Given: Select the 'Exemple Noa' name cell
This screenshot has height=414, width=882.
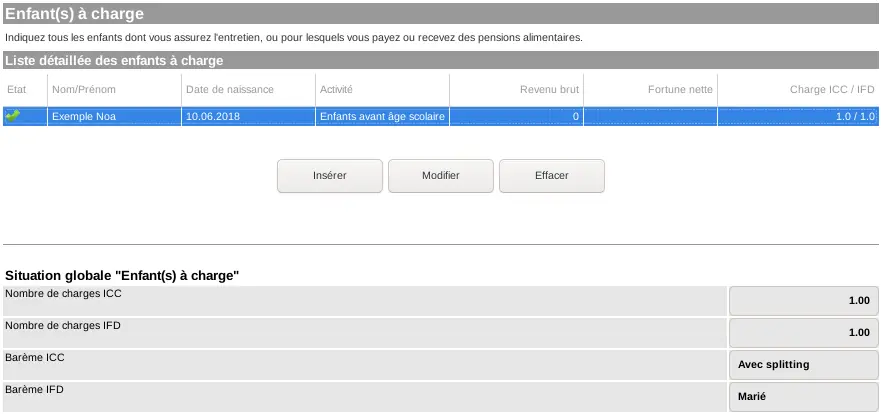Looking at the screenshot, I should point(114,116).
